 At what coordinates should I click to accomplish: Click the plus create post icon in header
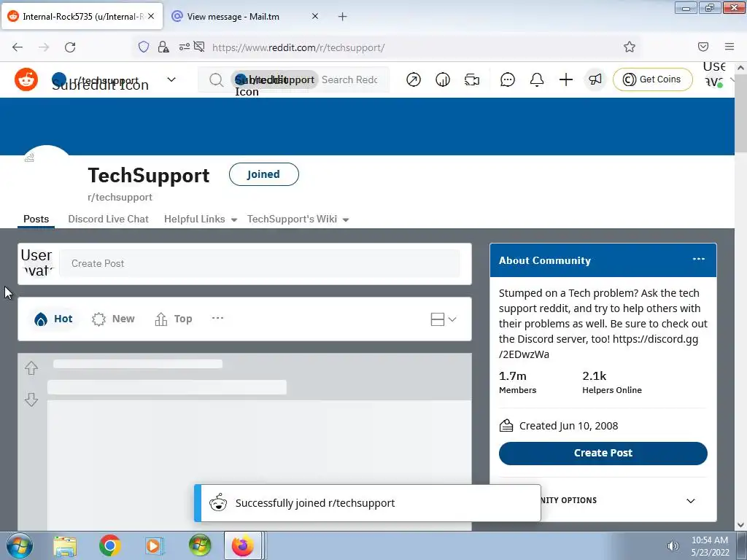tap(566, 79)
